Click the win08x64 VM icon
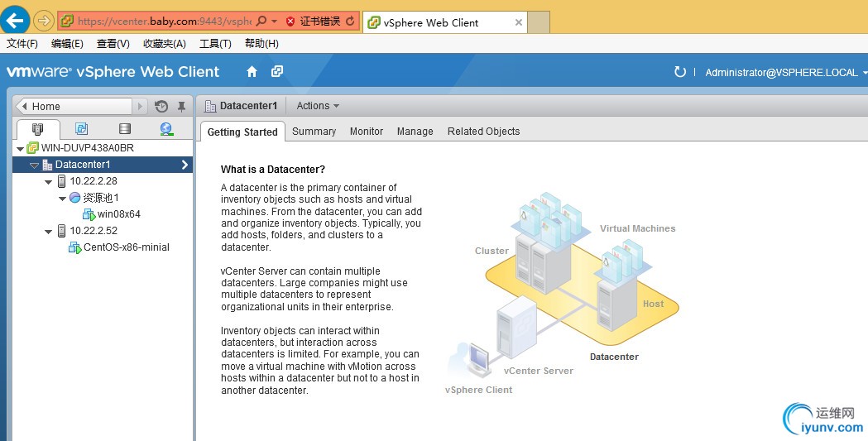The image size is (868, 441). (x=89, y=214)
